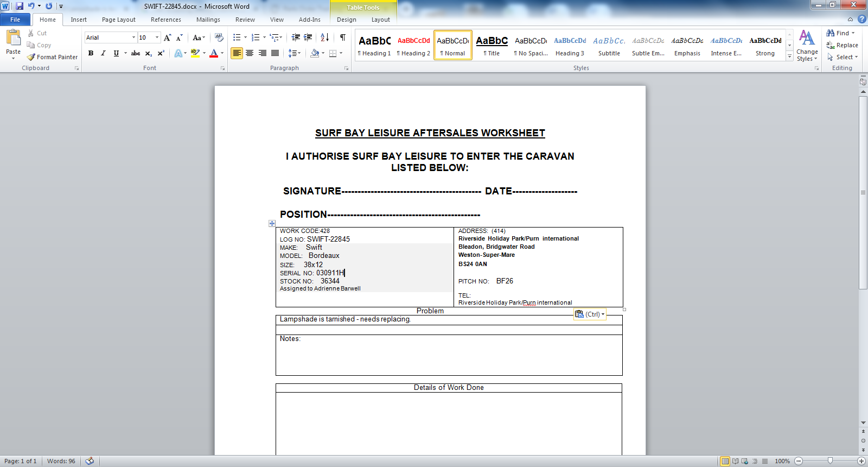Screen dimensions: 868x467
Task: Center the paragraph text
Action: click(x=250, y=53)
